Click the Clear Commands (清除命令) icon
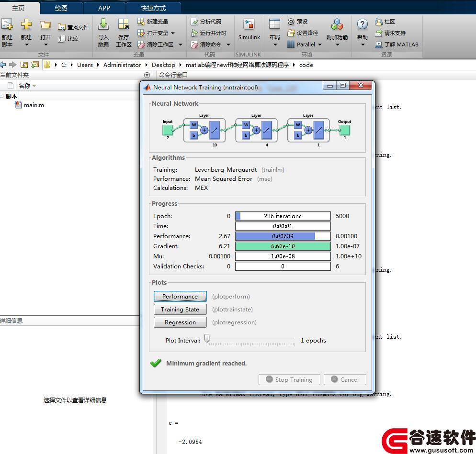The image size is (476, 454). [x=194, y=44]
